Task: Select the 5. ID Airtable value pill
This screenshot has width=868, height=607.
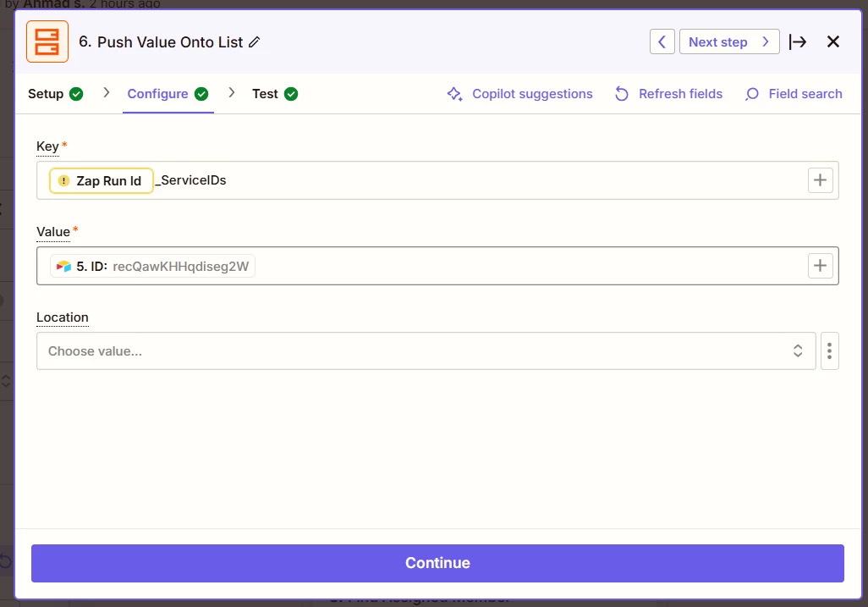Action: [152, 267]
